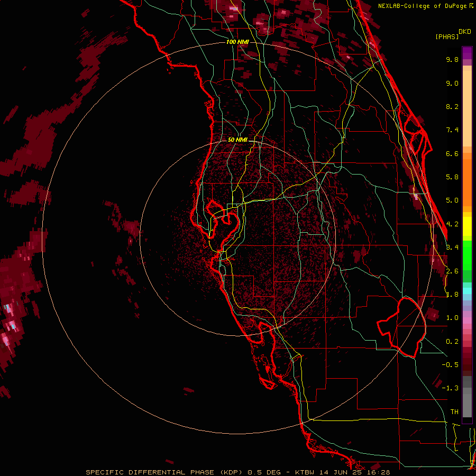
Task: Click the Specific Differential Phase caption text
Action: click(x=237, y=472)
